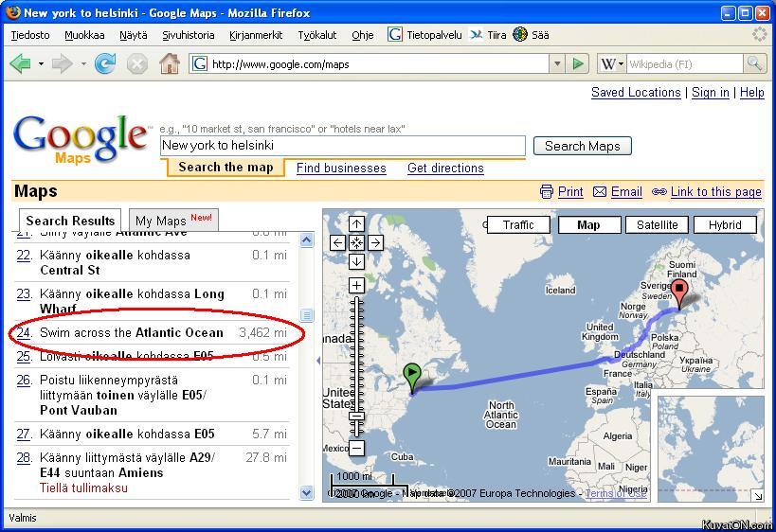Click the green Go arrow beside URL bar
The height and width of the screenshot is (532, 776).
click(578, 63)
